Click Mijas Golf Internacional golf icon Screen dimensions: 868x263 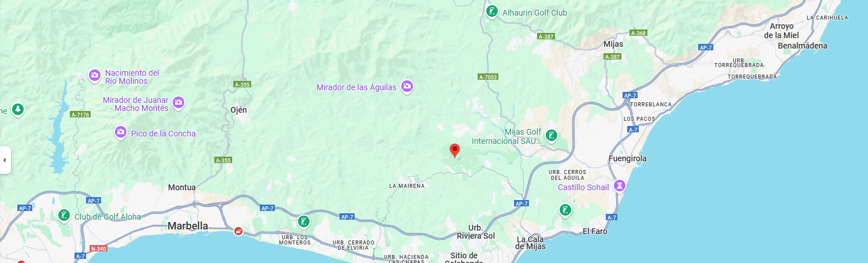click(552, 136)
